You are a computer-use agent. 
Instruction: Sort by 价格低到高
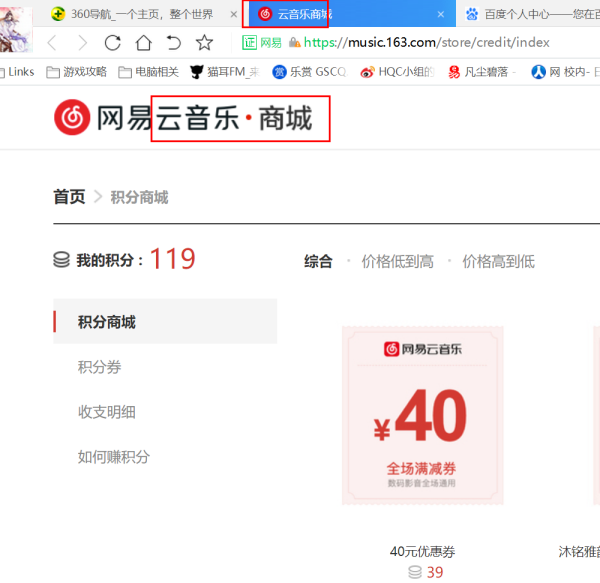pos(397,261)
